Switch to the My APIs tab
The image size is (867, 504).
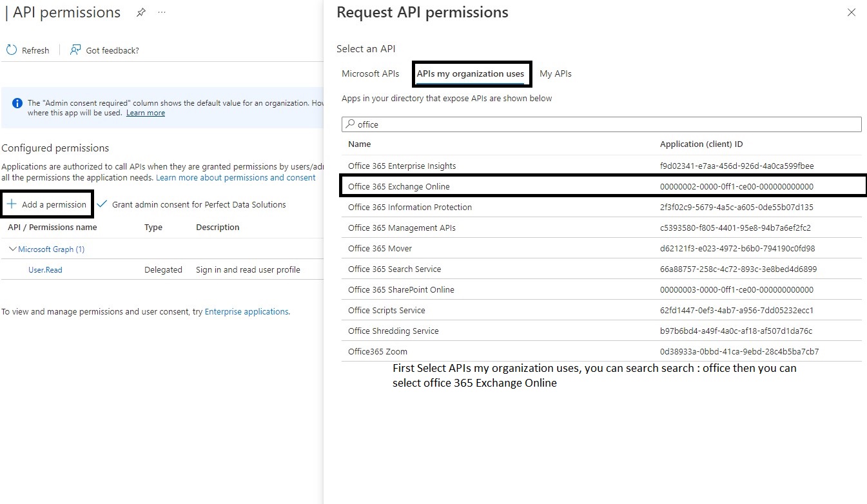click(556, 73)
